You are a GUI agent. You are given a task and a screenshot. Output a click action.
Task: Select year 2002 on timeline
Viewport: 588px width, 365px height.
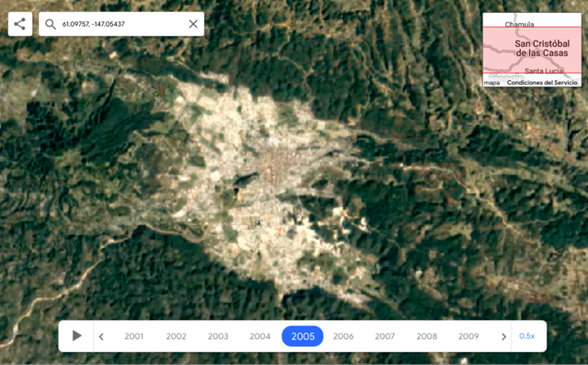click(176, 336)
